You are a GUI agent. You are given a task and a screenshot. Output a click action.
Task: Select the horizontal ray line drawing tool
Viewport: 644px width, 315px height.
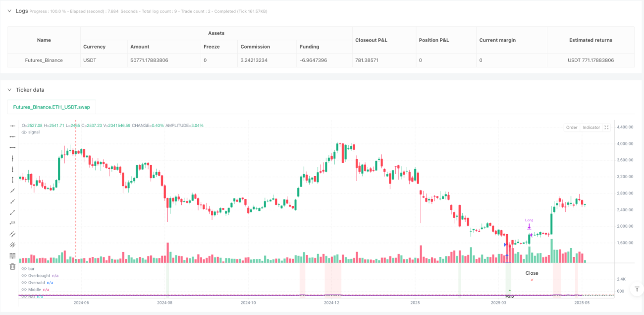click(x=12, y=136)
